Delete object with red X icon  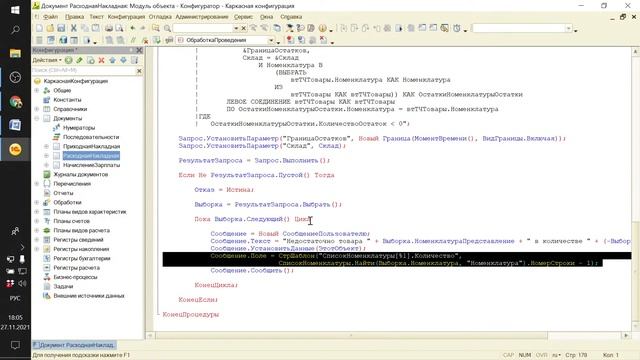pos(102,60)
